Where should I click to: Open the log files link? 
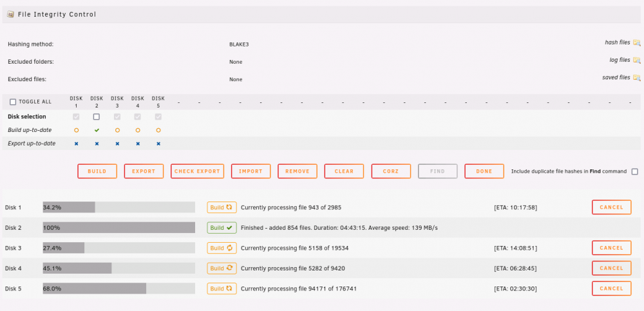click(x=620, y=60)
